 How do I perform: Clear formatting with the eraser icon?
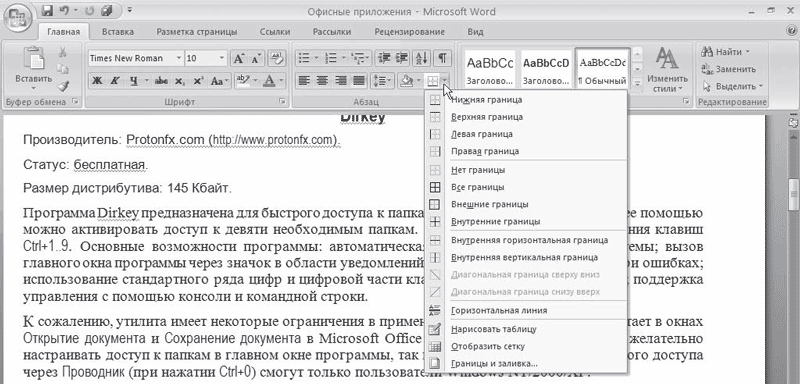277,59
